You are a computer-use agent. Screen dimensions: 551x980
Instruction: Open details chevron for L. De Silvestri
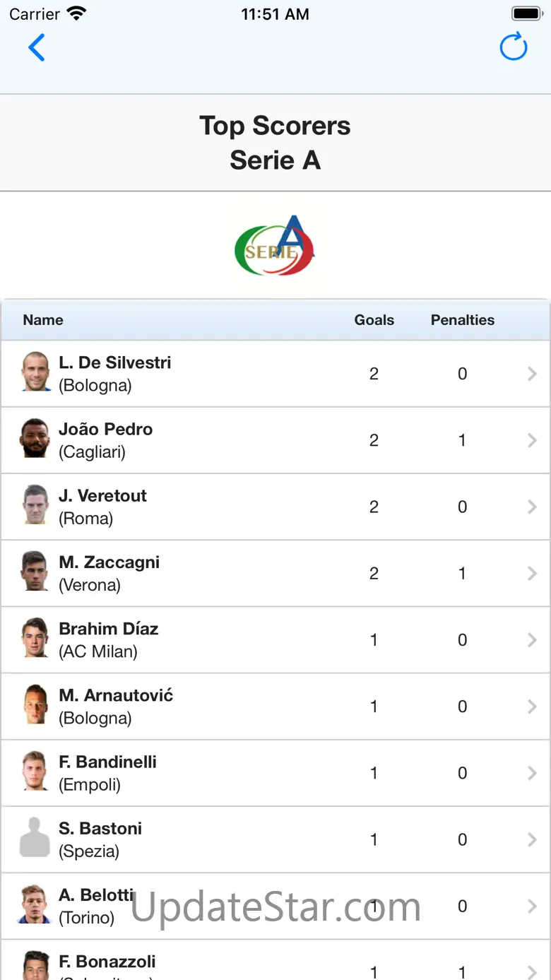point(532,374)
